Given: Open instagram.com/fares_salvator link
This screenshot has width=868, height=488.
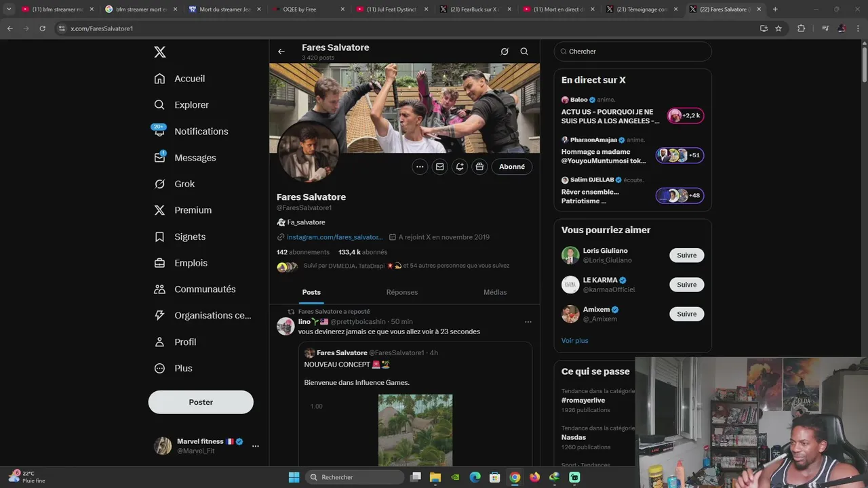Looking at the screenshot, I should (x=335, y=237).
